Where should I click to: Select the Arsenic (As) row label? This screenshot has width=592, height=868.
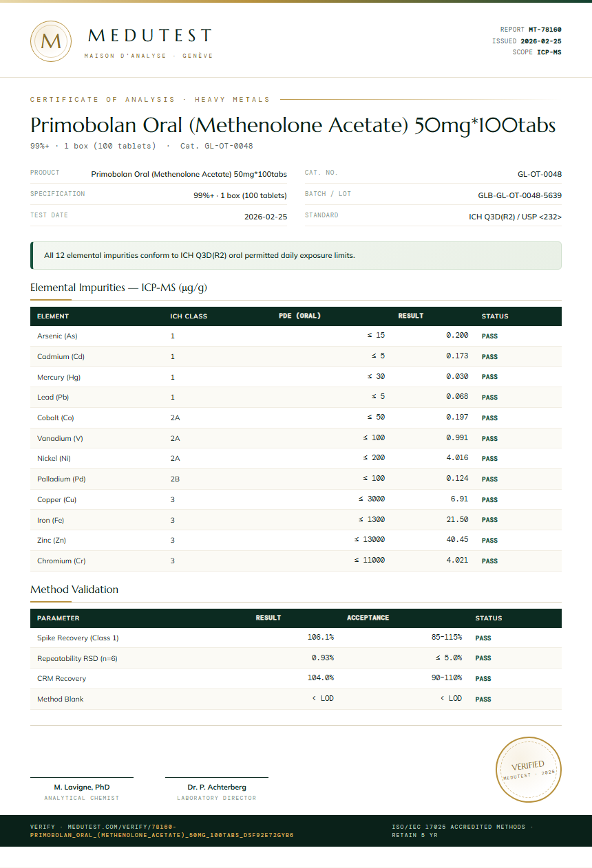57,336
